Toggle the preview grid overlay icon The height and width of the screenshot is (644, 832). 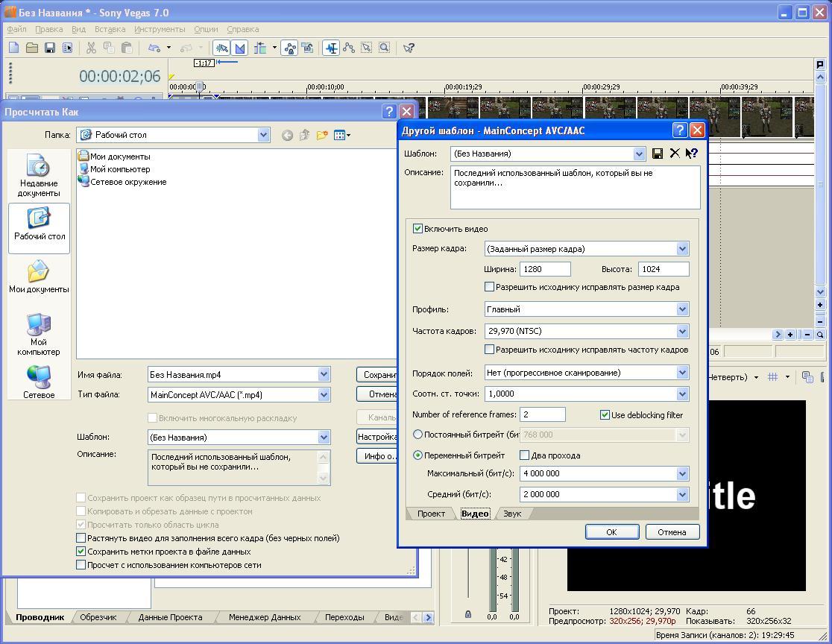coord(773,376)
